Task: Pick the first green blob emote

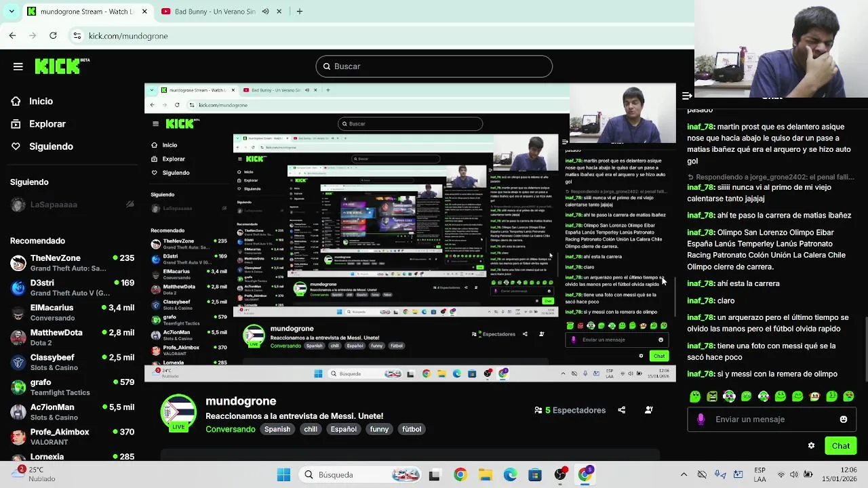Action: [x=695, y=396]
